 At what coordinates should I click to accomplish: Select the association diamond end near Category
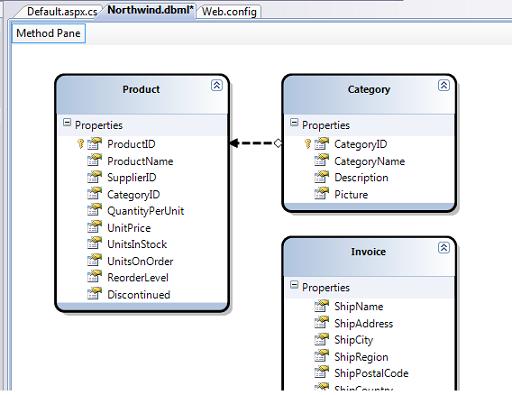point(278,143)
